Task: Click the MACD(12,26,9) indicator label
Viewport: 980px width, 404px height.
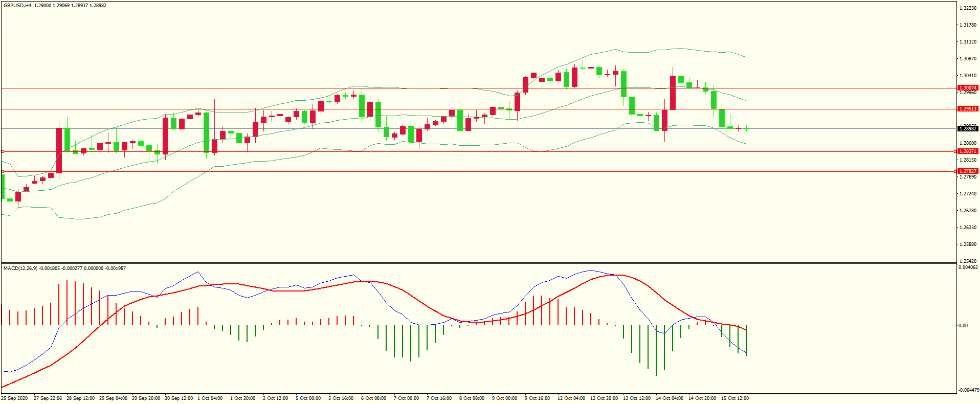Action: click(x=20, y=268)
